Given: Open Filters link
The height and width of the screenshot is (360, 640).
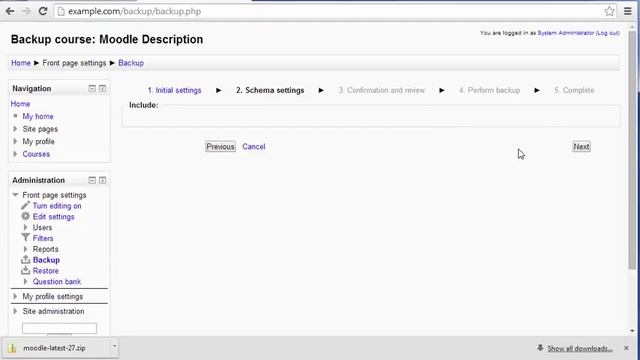Looking at the screenshot, I should tap(43, 238).
